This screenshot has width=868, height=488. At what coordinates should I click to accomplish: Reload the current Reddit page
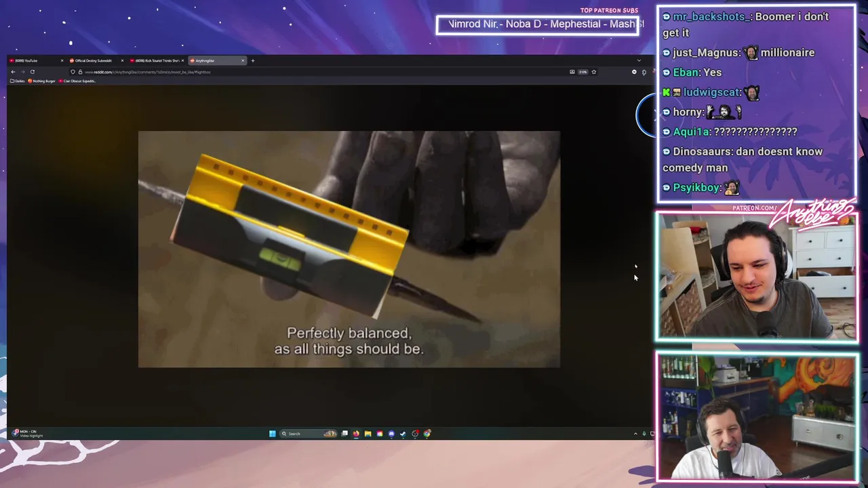click(32, 72)
